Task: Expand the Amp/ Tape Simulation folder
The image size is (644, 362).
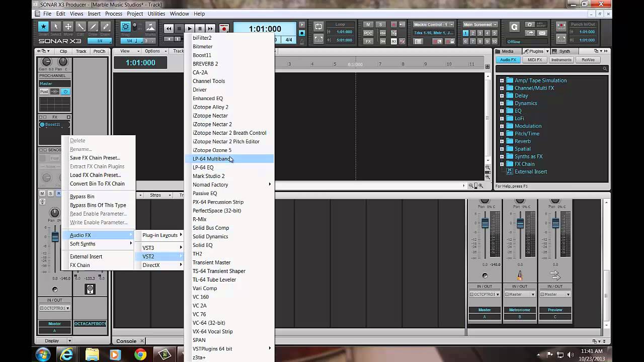Action: pyautogui.click(x=502, y=80)
